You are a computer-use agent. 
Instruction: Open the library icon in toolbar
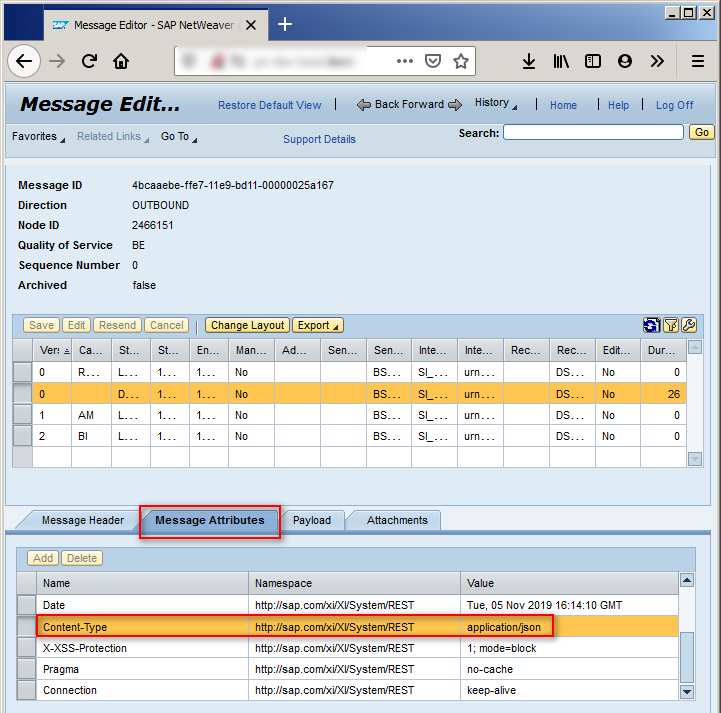point(561,61)
